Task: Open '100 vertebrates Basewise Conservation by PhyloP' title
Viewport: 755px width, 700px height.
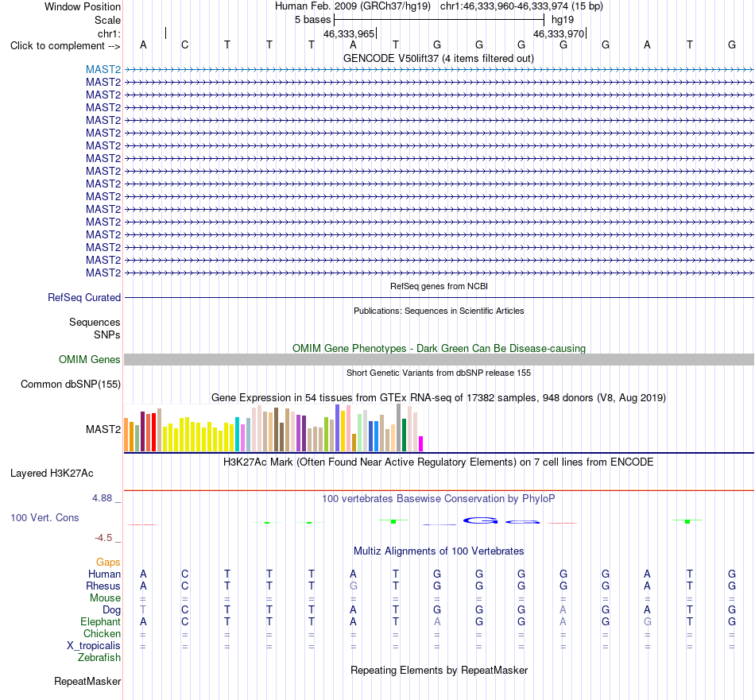Action: pyautogui.click(x=439, y=499)
